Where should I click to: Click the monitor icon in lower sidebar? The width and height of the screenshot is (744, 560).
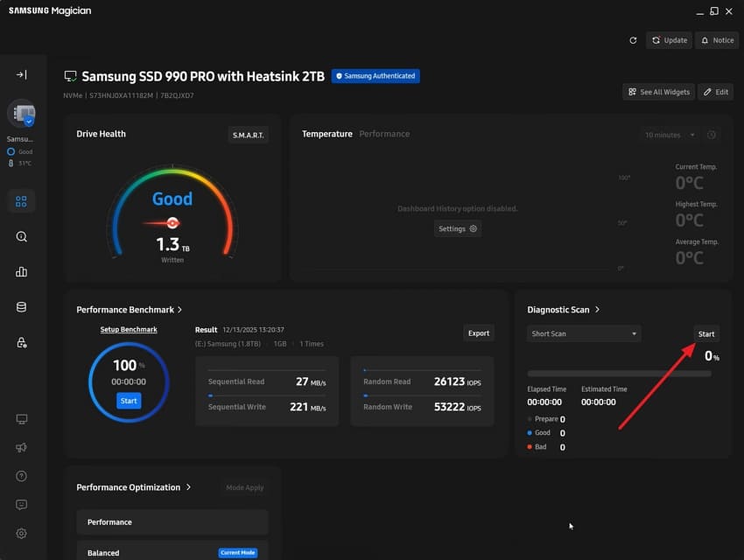coord(21,419)
